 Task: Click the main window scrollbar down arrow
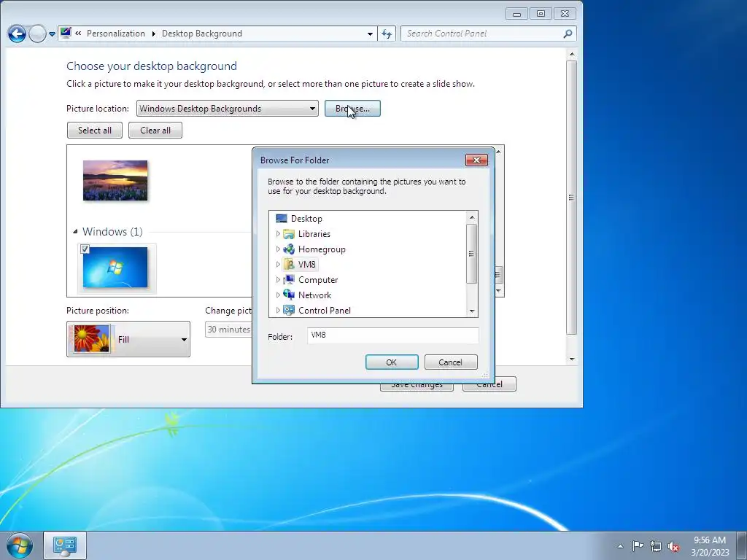point(572,359)
